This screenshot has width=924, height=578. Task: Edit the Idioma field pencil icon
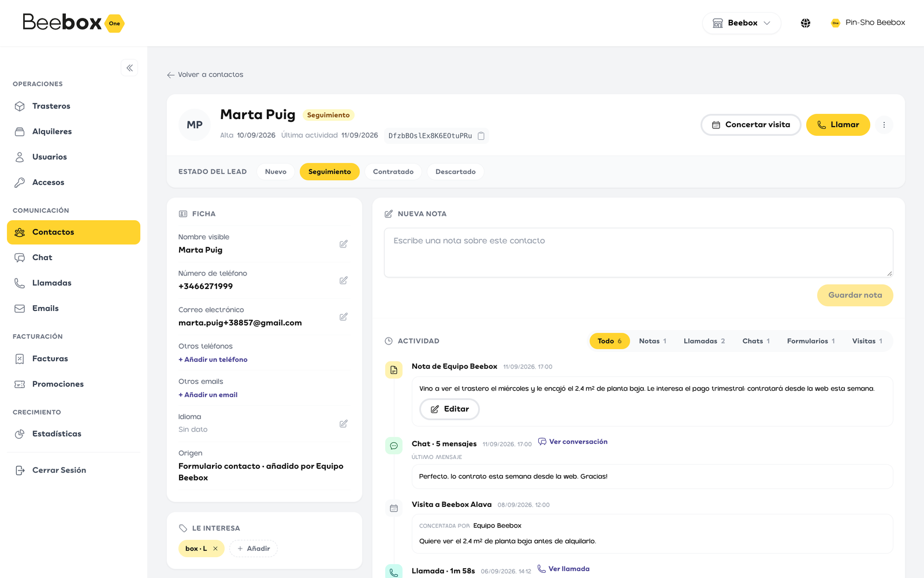(344, 424)
